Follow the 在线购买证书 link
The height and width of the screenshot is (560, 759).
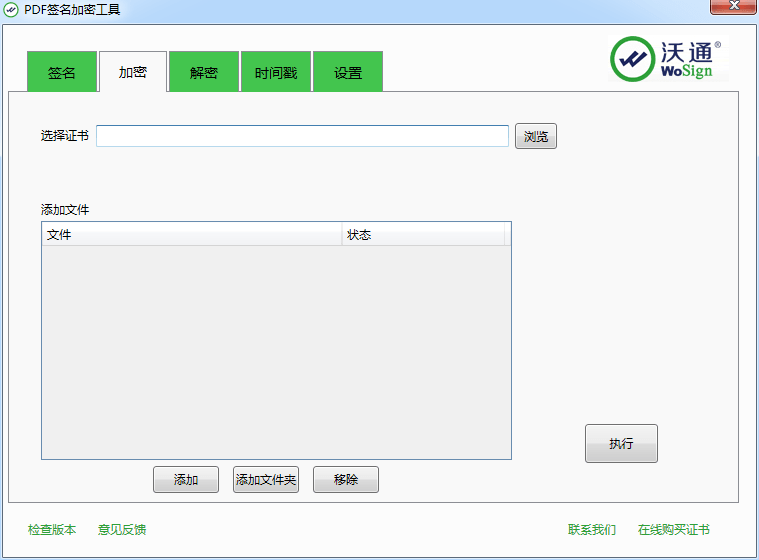[x=674, y=530]
